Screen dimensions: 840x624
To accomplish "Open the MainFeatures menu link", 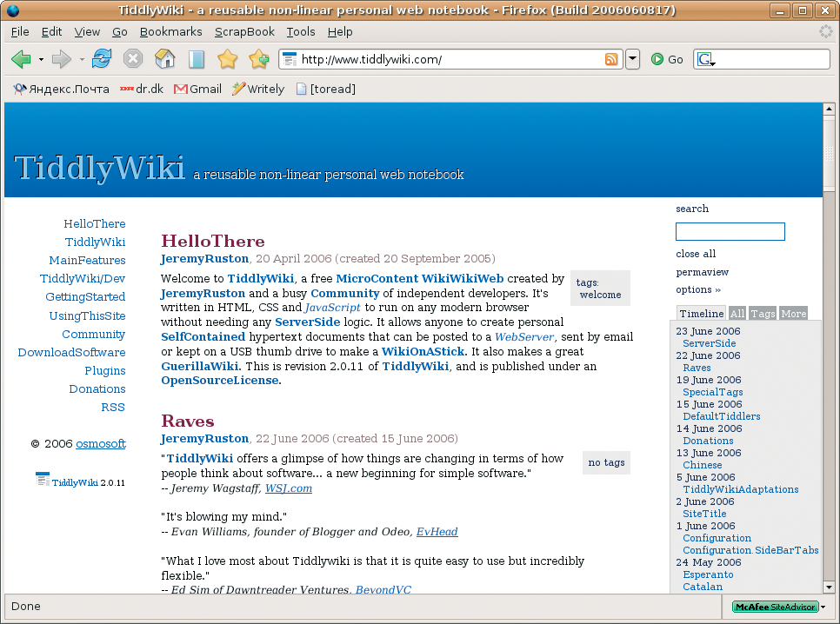I will pyautogui.click(x=87, y=261).
